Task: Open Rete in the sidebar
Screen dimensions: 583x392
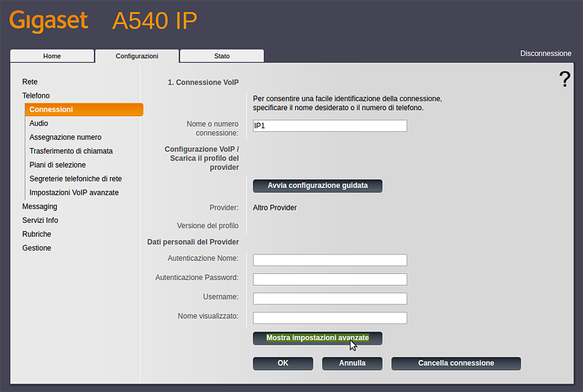Action: tap(30, 82)
